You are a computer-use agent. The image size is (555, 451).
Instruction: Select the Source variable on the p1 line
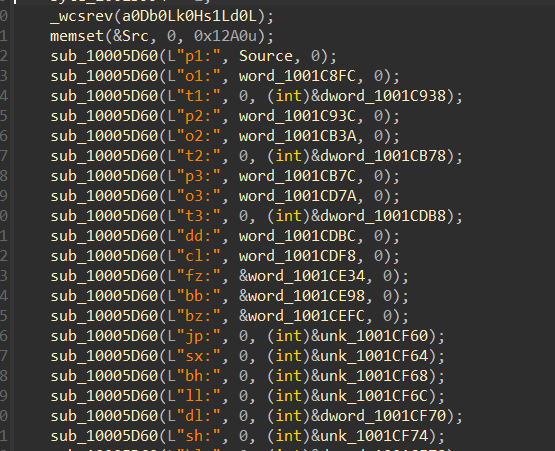[266, 56]
